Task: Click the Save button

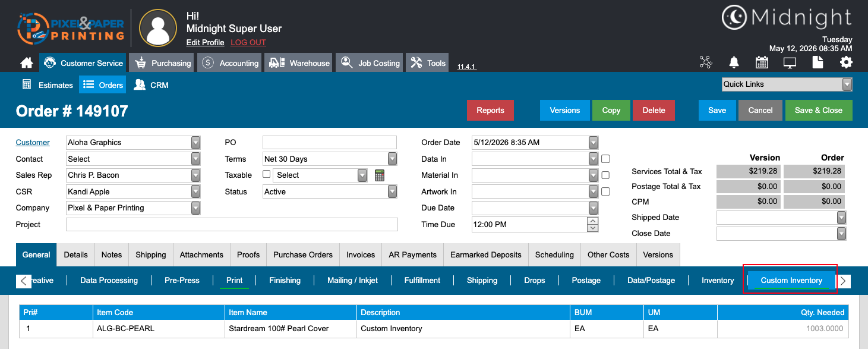Action: pos(717,110)
